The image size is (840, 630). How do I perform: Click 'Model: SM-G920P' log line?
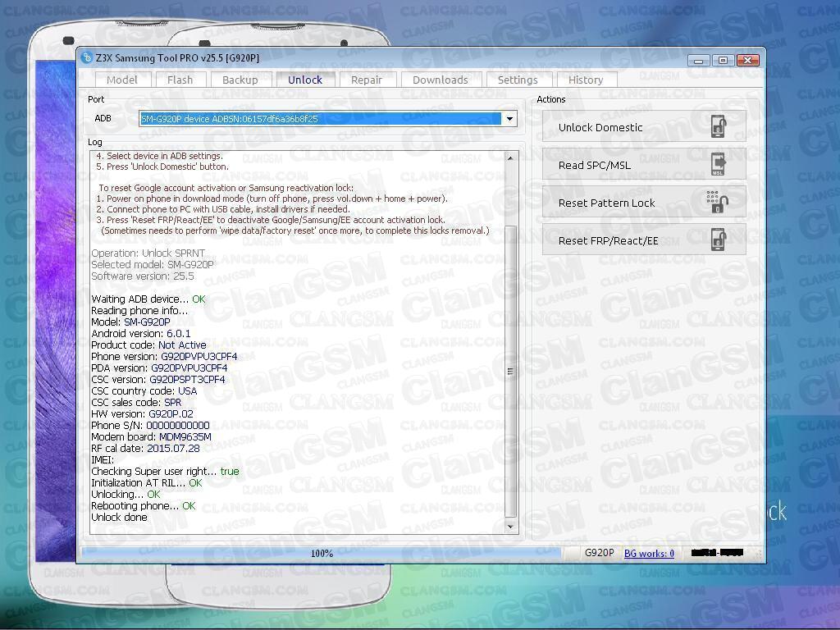point(130,322)
